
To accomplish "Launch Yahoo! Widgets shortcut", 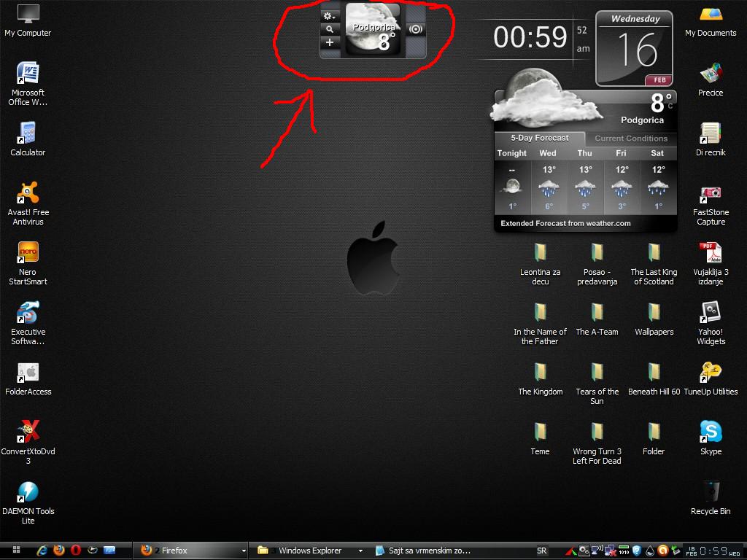I will pos(711,323).
